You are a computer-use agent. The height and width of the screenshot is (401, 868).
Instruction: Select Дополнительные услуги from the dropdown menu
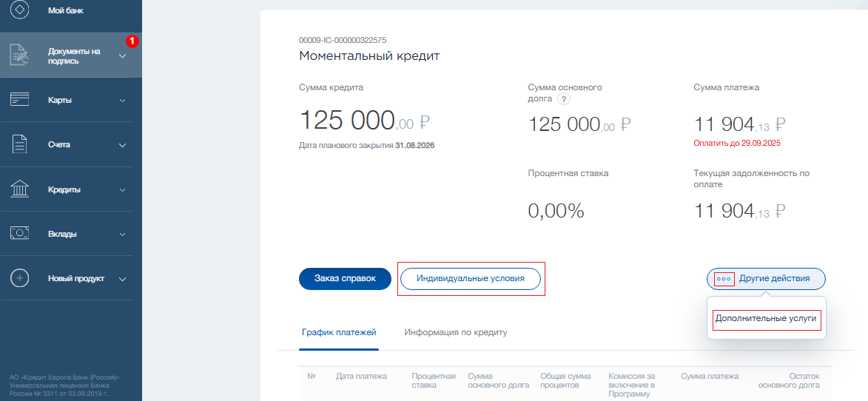click(766, 318)
